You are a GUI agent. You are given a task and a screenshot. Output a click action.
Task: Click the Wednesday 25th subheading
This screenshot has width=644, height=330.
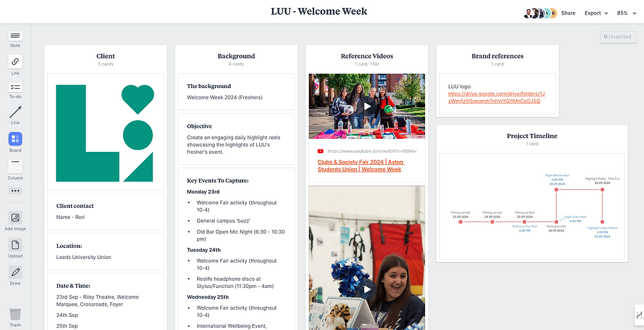tap(208, 296)
